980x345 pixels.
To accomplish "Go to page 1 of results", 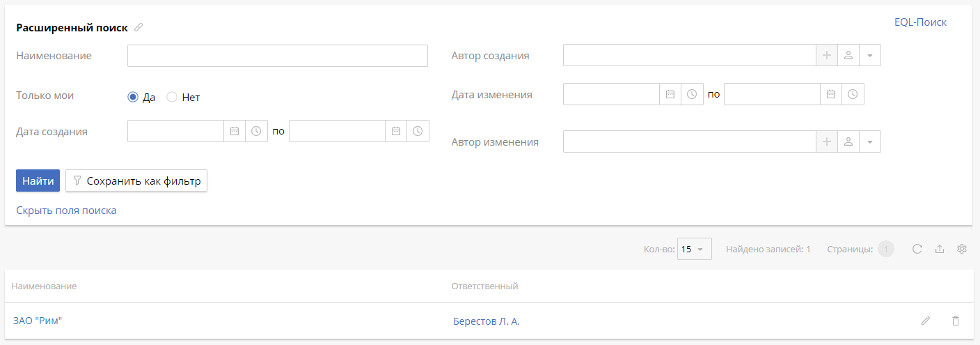I will click(x=886, y=249).
